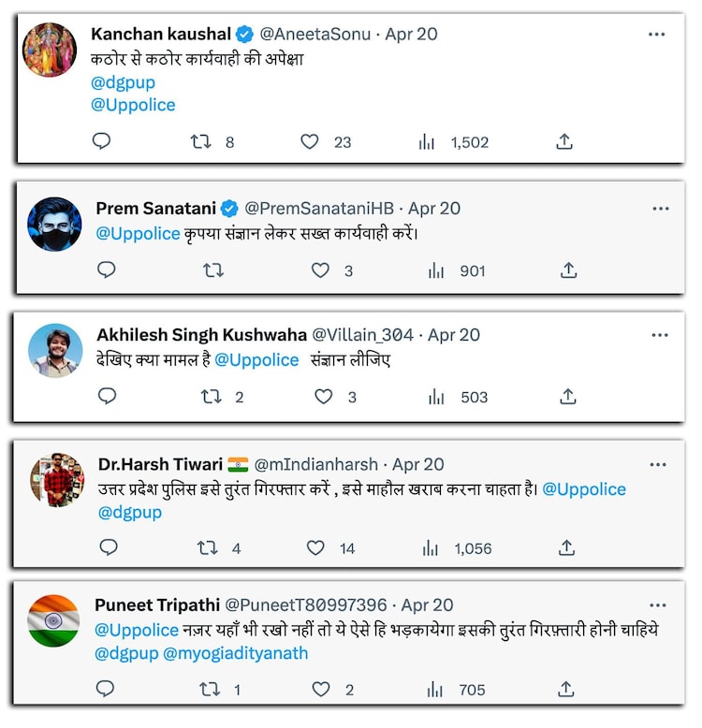Screen dimensions: 702x728
Task: Open @Villain_304 handle
Action: coord(363,335)
